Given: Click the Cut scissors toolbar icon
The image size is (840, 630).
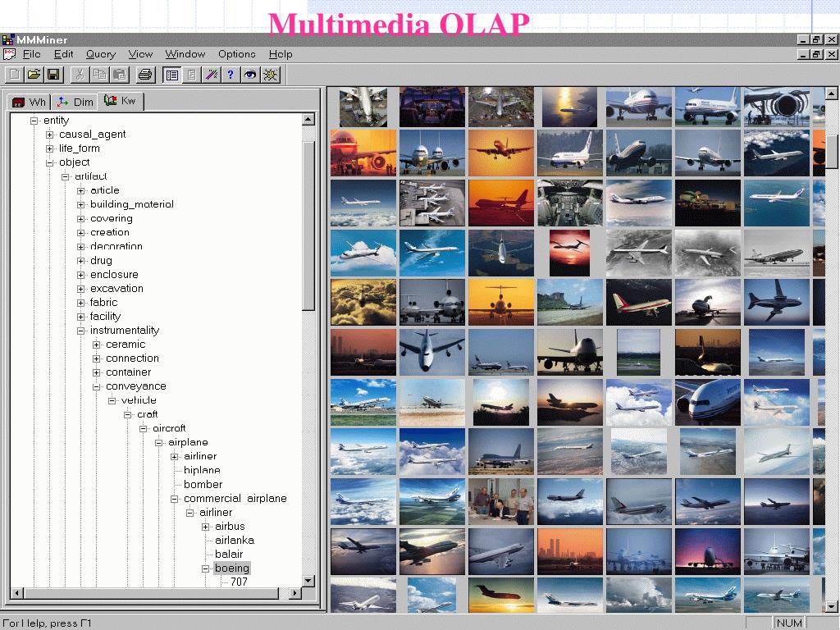Looking at the screenshot, I should (80, 75).
